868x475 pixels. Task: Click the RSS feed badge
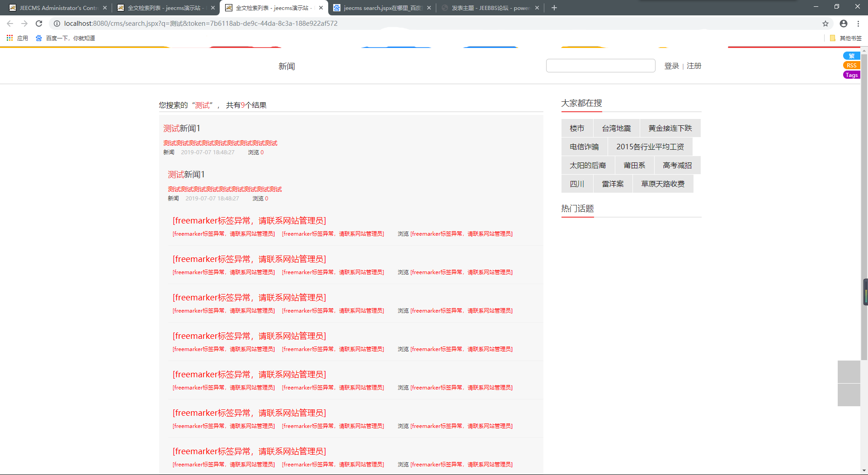point(851,66)
